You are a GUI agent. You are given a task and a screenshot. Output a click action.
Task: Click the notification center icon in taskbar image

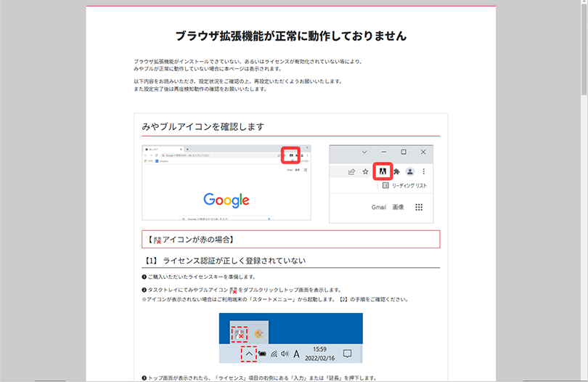pos(347,354)
